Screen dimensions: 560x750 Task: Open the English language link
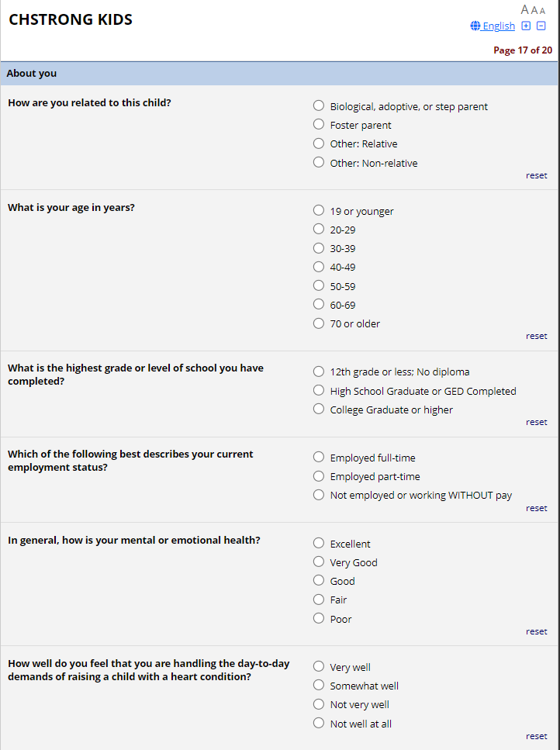click(498, 26)
